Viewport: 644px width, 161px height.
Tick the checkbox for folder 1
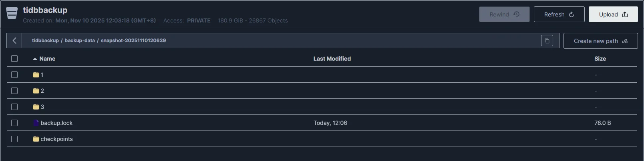point(14,75)
